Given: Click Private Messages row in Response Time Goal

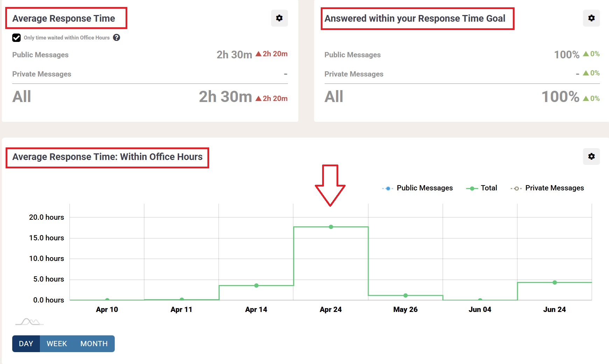Looking at the screenshot, I should point(462,74).
